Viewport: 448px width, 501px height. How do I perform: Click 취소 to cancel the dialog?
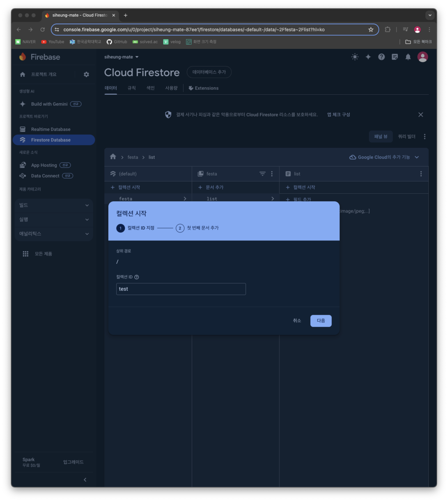coord(297,321)
